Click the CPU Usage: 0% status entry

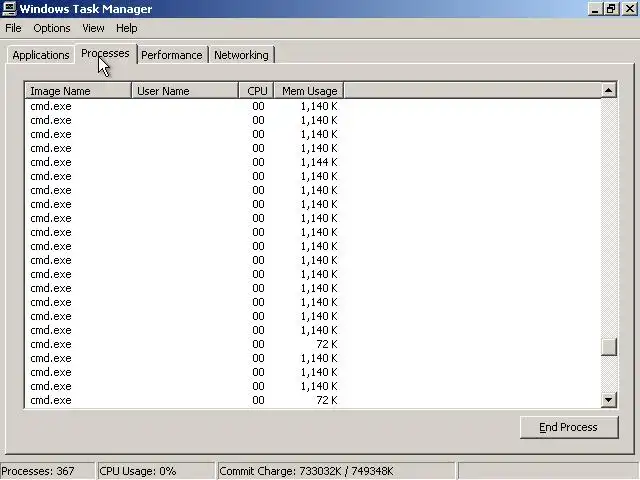(x=156, y=471)
